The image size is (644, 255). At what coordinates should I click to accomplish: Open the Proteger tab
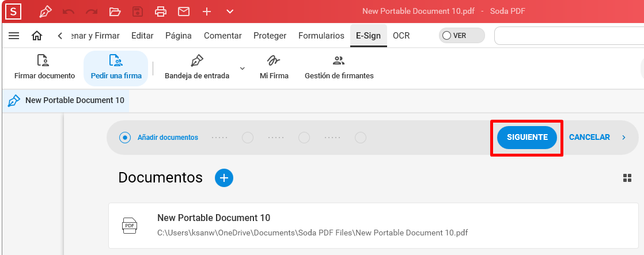click(270, 36)
